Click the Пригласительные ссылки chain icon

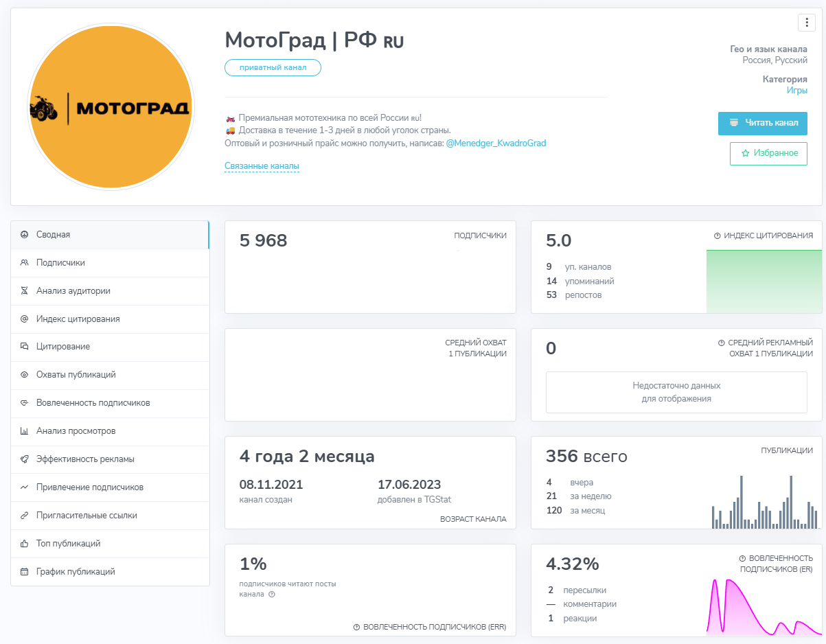[x=24, y=516]
